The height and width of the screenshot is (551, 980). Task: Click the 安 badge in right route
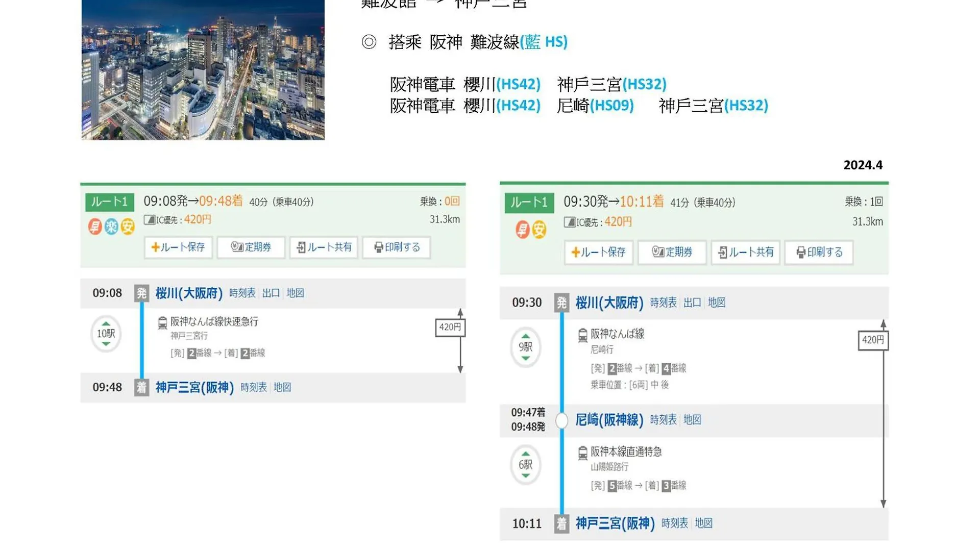point(539,230)
